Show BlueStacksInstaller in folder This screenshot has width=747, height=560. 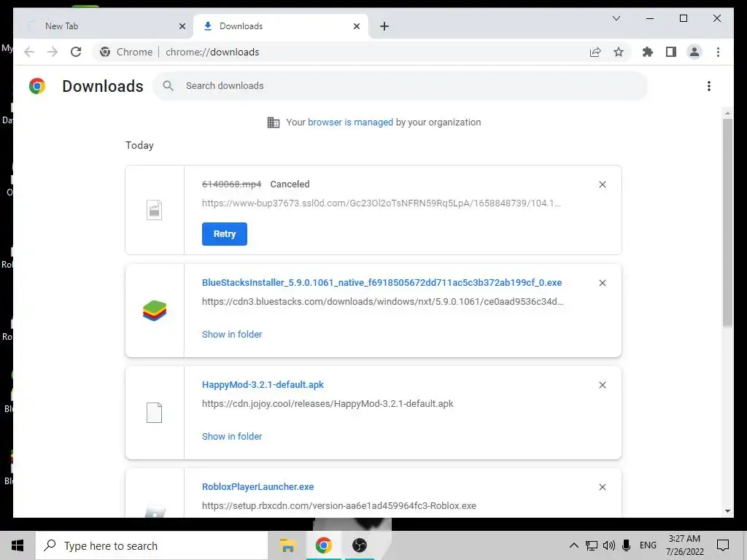pos(232,334)
